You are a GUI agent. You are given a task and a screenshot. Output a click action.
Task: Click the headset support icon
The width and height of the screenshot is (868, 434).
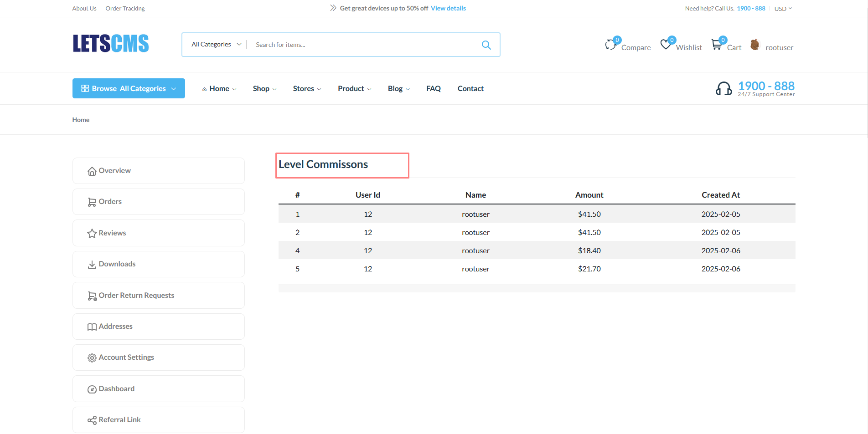(x=723, y=88)
